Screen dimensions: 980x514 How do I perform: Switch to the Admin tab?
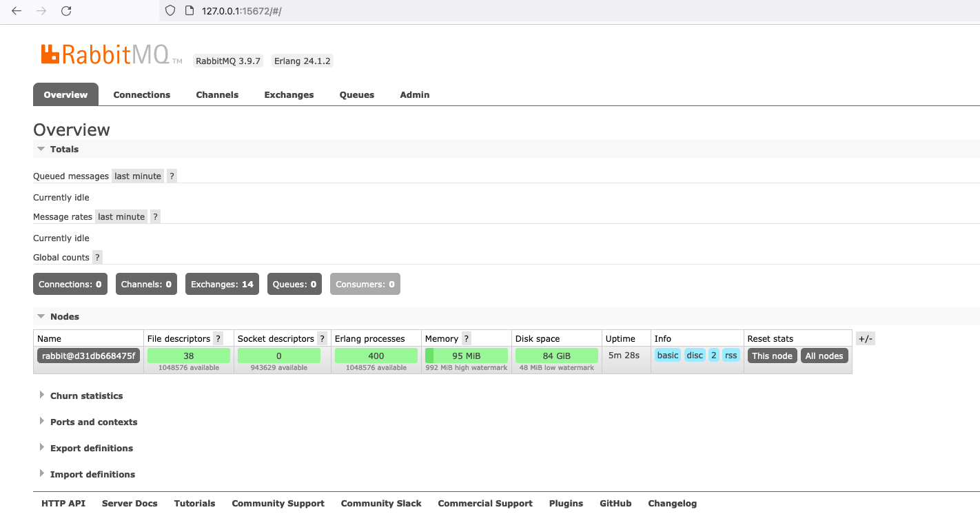pyautogui.click(x=415, y=94)
